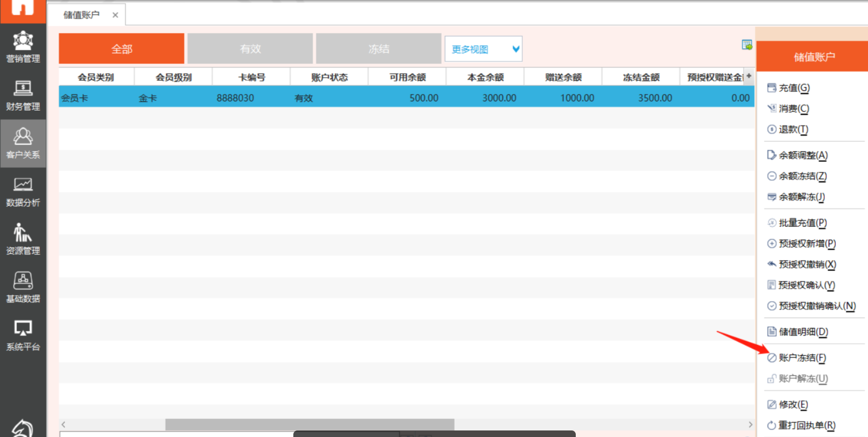This screenshot has height=437, width=868.
Task: Switch to the 冻结 filter tab
Action: coord(378,49)
